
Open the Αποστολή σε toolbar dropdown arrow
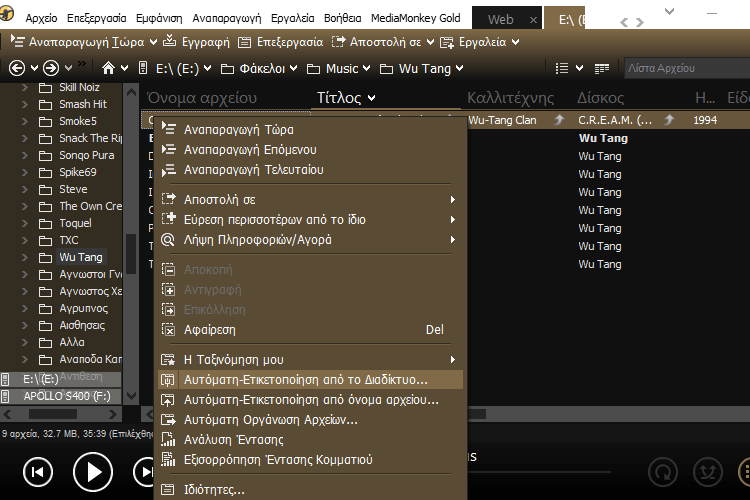pos(430,42)
